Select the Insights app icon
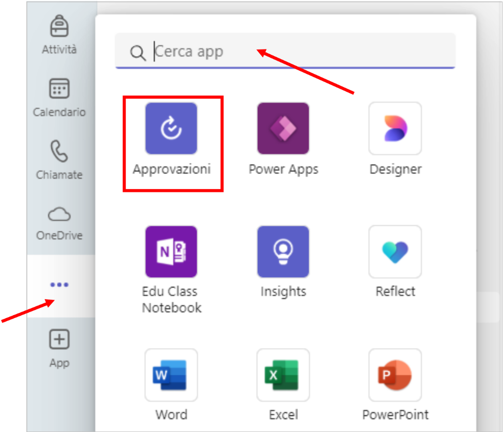504x432 pixels. coord(283,252)
